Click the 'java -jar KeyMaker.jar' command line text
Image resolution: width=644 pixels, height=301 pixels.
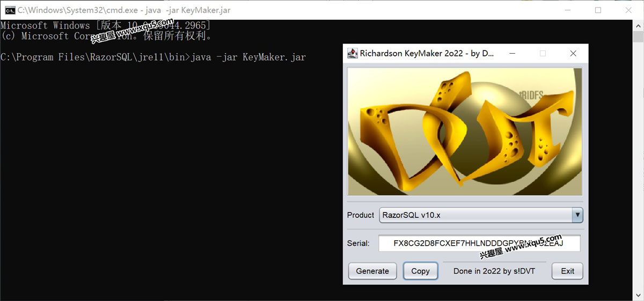click(x=248, y=57)
